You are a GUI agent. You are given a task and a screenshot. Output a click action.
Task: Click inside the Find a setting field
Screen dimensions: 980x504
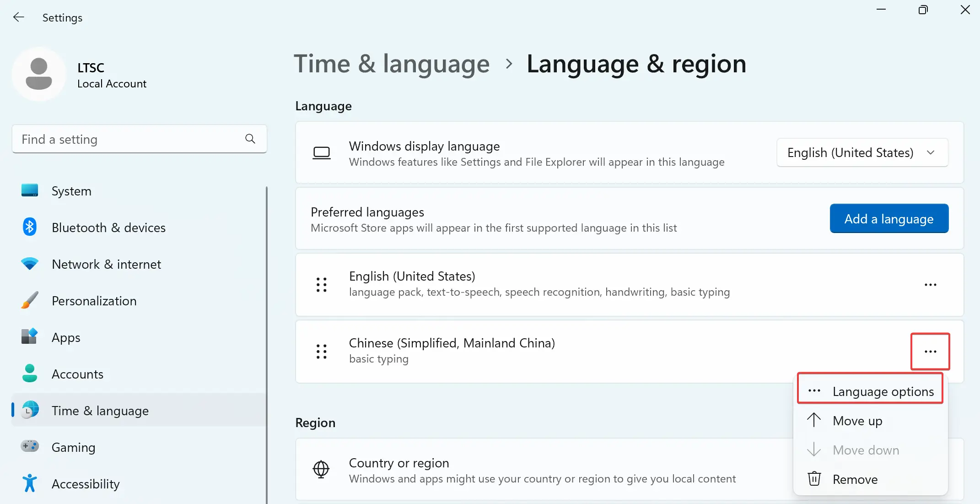pyautogui.click(x=128, y=139)
